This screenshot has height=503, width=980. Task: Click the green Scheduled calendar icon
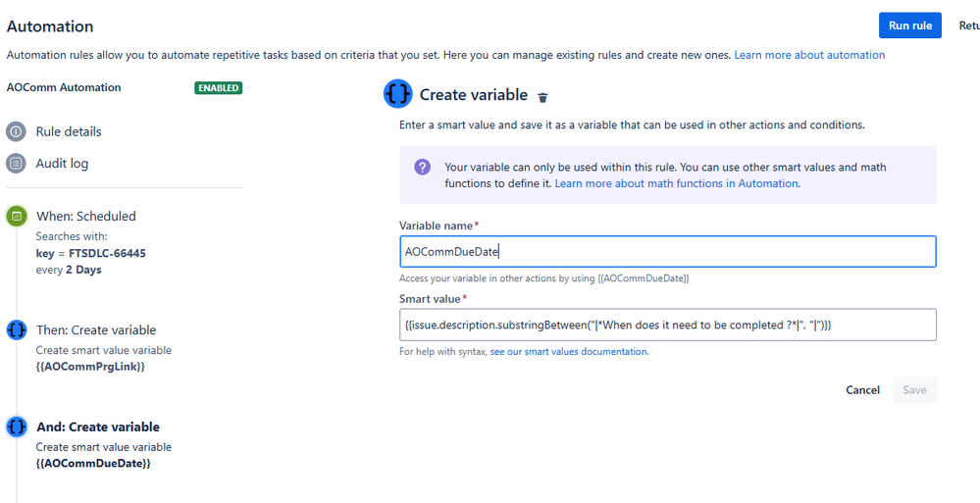[x=17, y=216]
